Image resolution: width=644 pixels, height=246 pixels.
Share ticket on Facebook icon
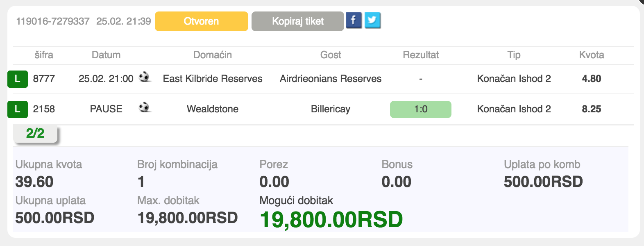click(353, 20)
